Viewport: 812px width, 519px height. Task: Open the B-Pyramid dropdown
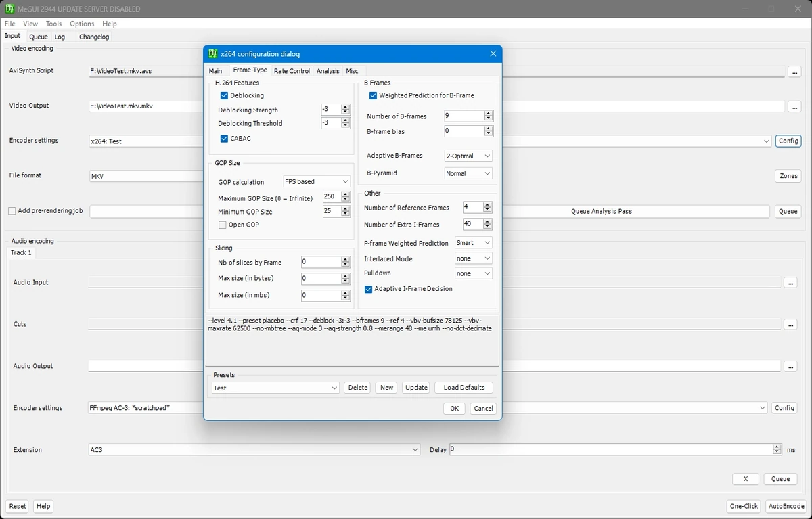coord(468,173)
